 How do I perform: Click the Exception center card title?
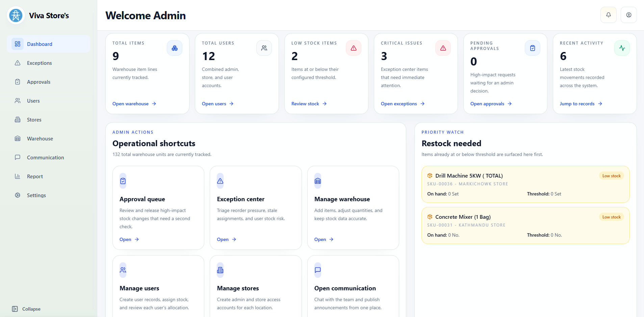(x=240, y=199)
